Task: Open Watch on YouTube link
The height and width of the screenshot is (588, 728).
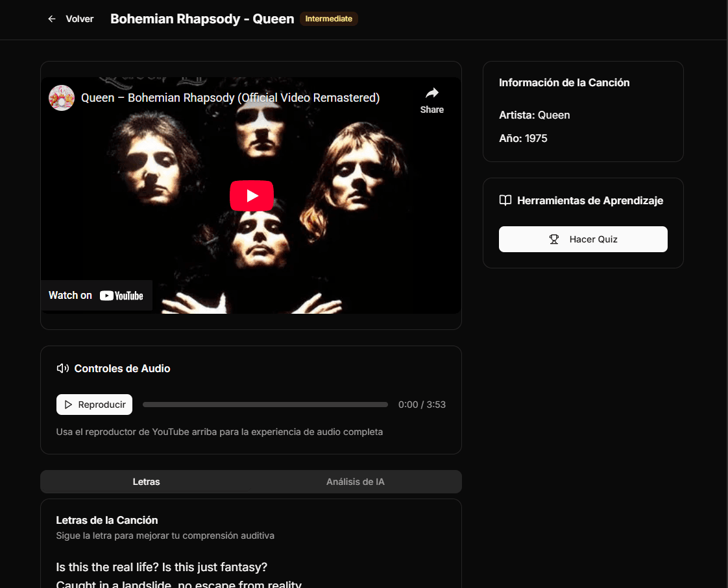Action: click(x=96, y=296)
